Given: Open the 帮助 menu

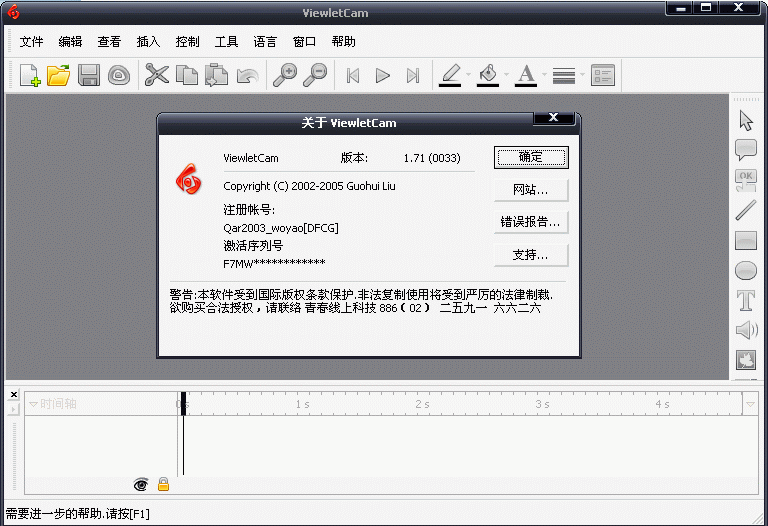Looking at the screenshot, I should (x=343, y=42).
